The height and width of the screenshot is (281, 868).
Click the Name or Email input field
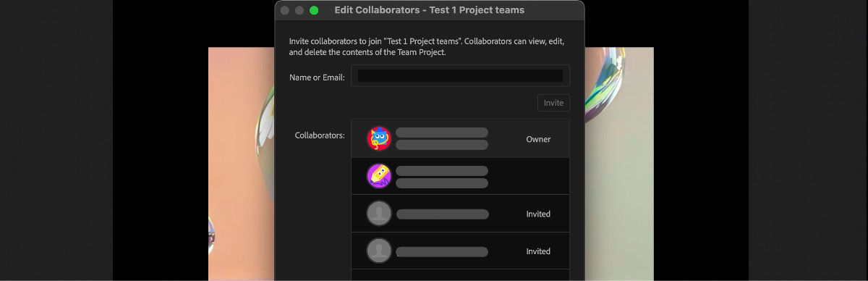click(x=460, y=76)
